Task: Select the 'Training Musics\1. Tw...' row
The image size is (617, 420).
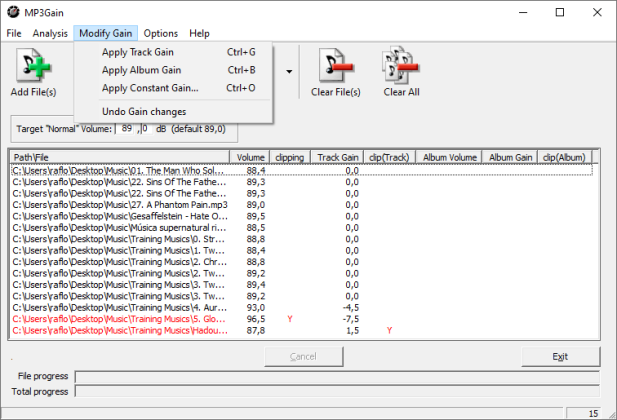Action: (301, 250)
